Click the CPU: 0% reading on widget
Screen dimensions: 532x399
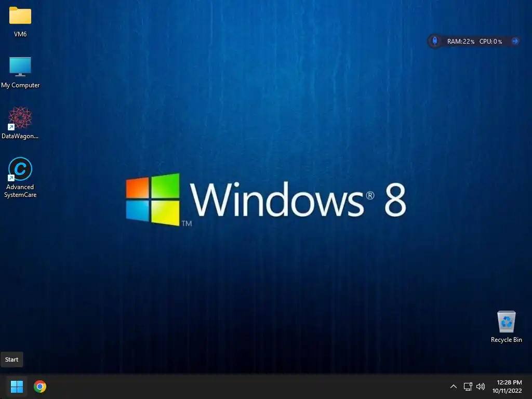pos(490,42)
